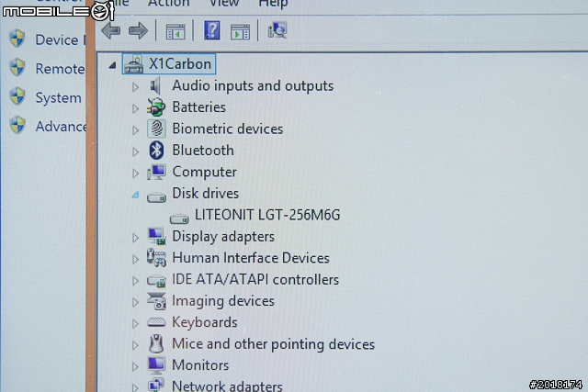Open the System protection link
The height and width of the screenshot is (392, 588).
point(59,98)
